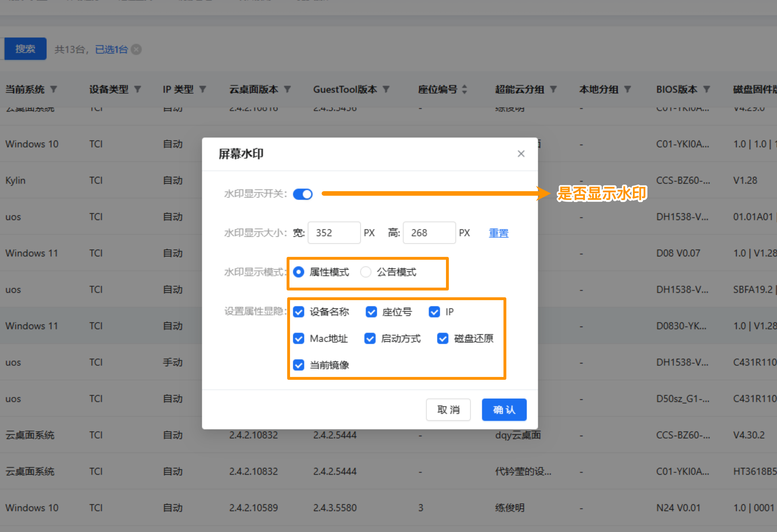The image size is (777, 532).
Task: Open filter for 云桌面版本 column
Action: tap(287, 89)
